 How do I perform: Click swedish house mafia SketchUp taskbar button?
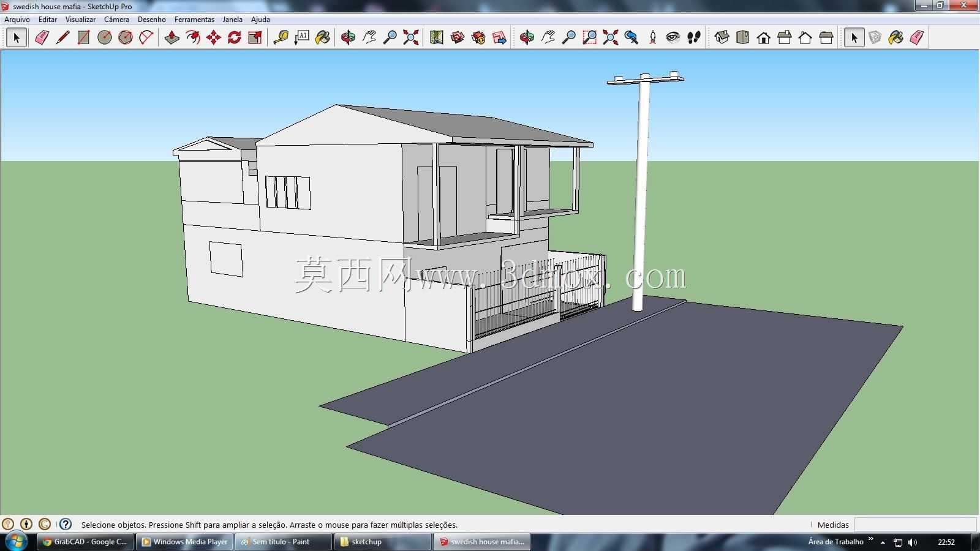tap(482, 542)
